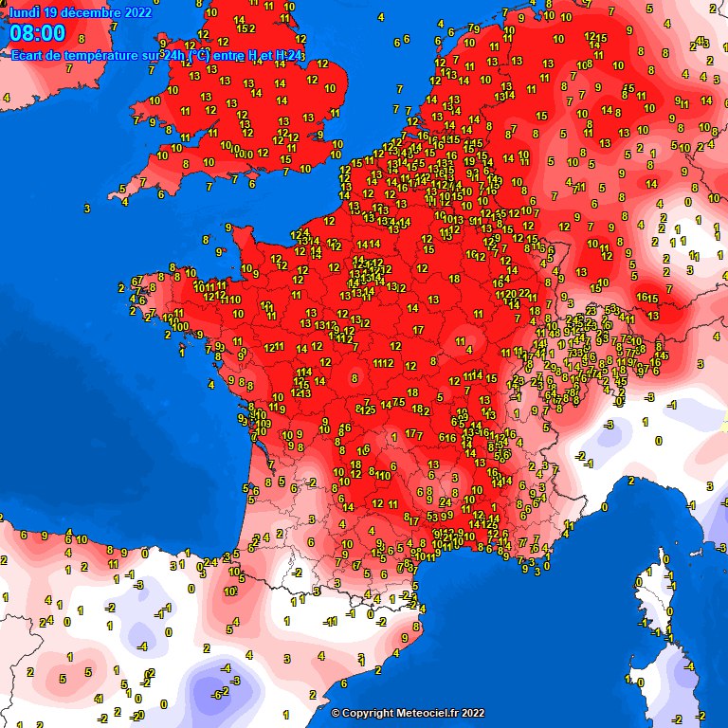Select the 8 value over Ireland
Image resolution: width=728 pixels, height=728 pixels.
(82, 39)
